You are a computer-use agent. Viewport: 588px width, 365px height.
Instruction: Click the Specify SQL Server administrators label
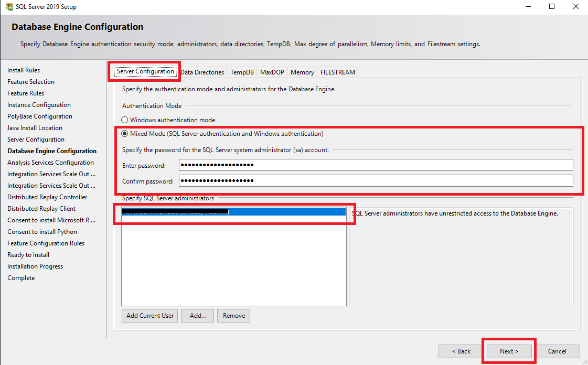[x=168, y=198]
